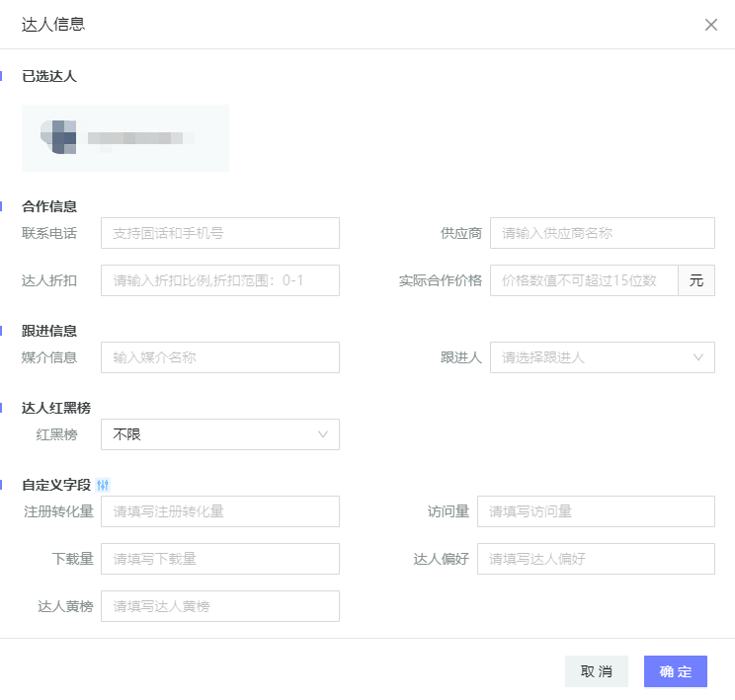Open the 跟进人 dropdown selector
This screenshot has height=700, width=735.
(x=593, y=357)
